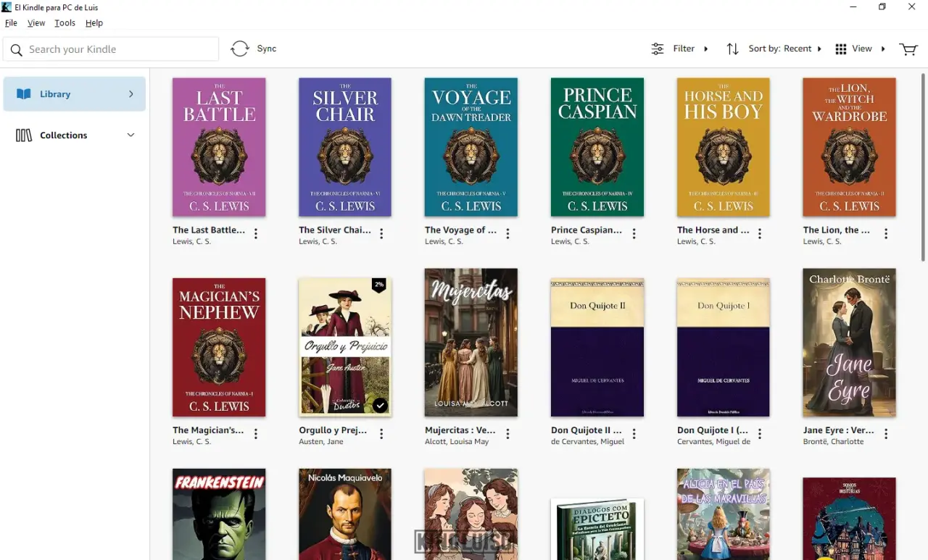Click the Collections books icon in sidebar
The image size is (928, 560).
point(24,135)
